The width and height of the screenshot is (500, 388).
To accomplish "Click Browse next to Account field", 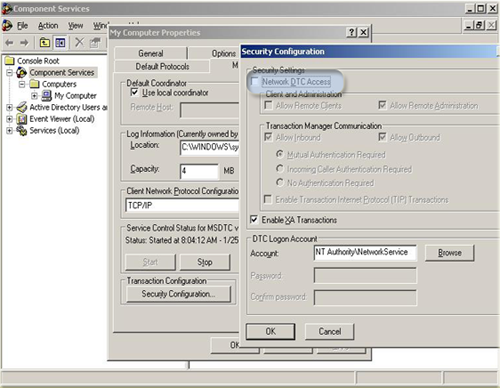I will [450, 253].
